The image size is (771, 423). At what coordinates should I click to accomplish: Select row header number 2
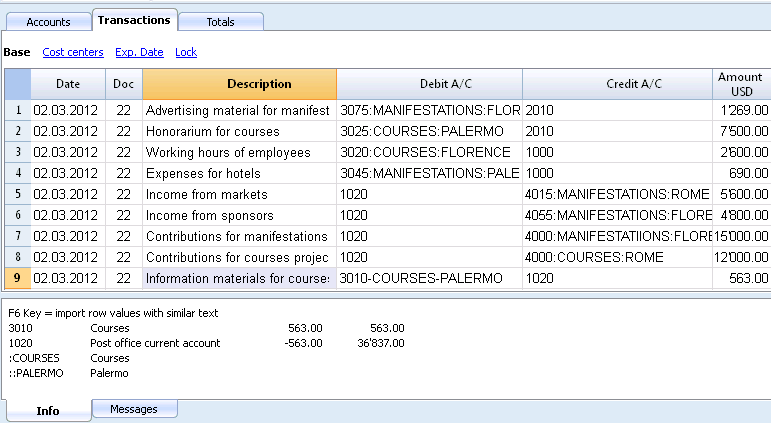[18, 131]
